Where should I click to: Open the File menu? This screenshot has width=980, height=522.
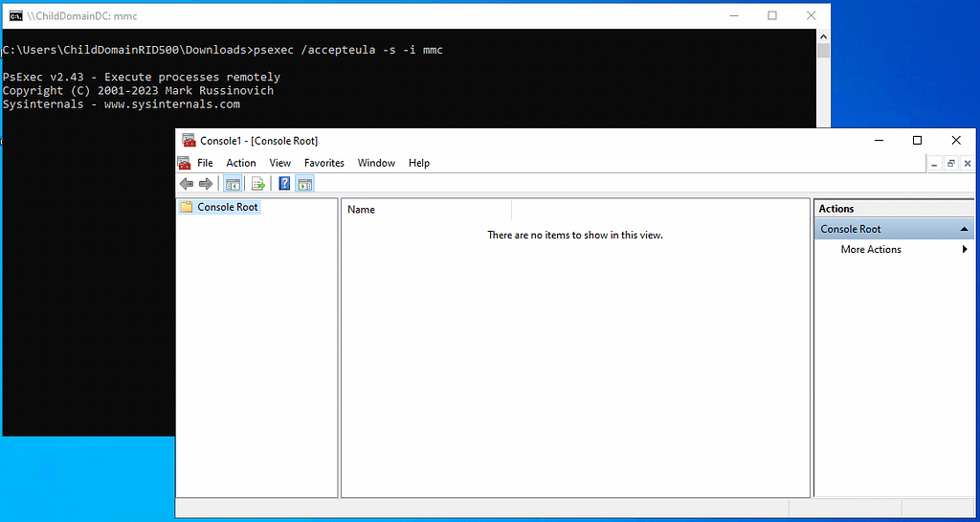[205, 163]
